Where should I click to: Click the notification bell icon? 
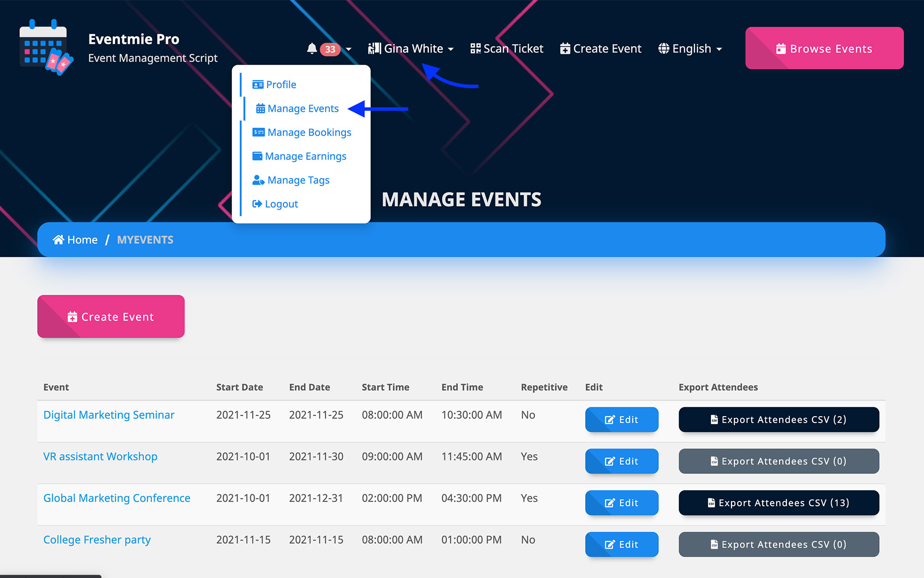coord(312,49)
